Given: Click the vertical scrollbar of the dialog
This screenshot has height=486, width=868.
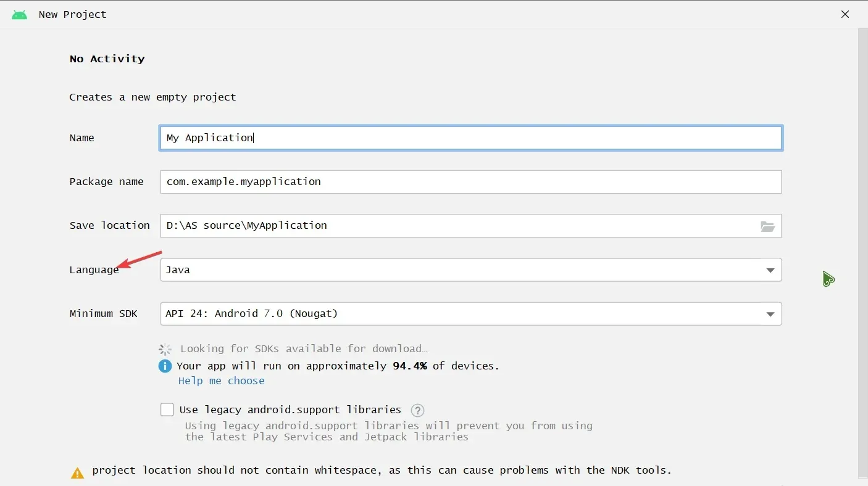Looking at the screenshot, I should (862, 253).
